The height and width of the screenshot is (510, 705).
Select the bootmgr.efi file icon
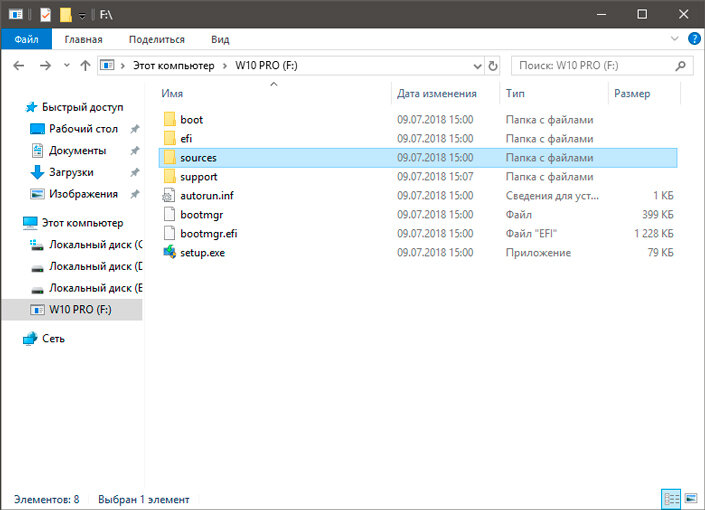[x=169, y=233]
